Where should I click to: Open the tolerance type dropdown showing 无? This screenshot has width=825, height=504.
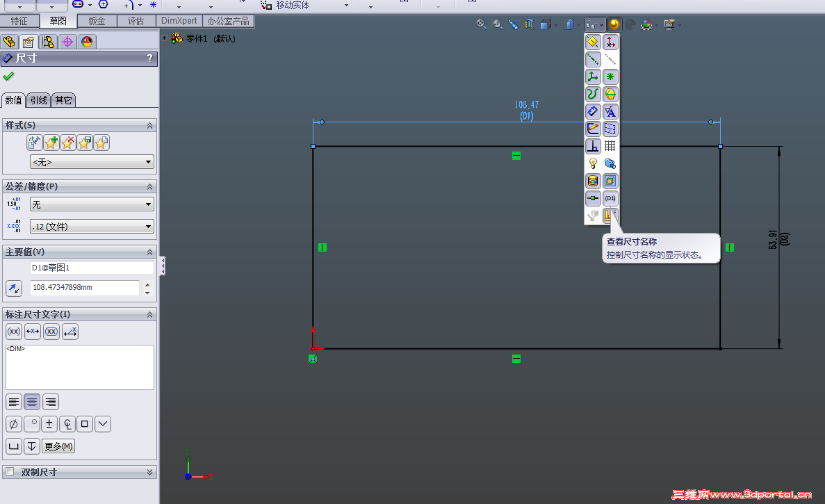pos(92,204)
